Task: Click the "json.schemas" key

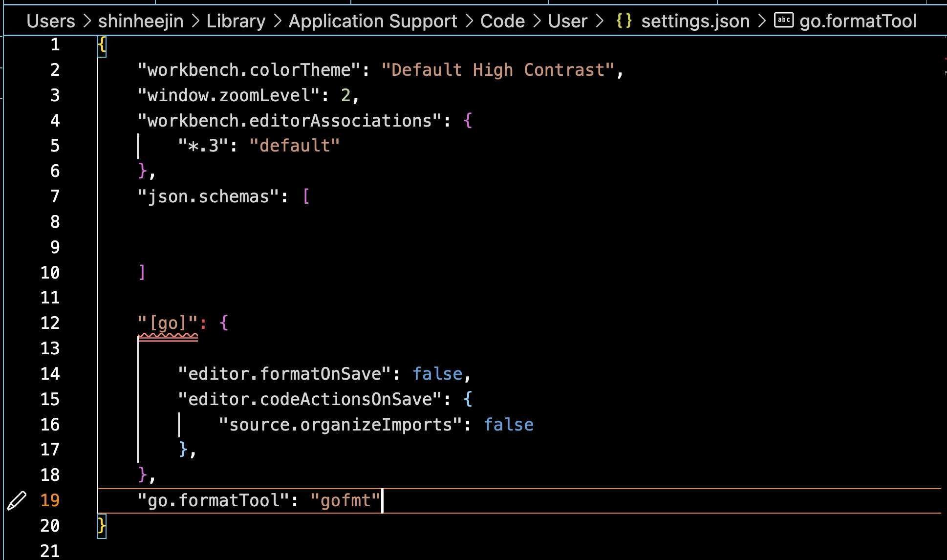Action: pyautogui.click(x=209, y=196)
